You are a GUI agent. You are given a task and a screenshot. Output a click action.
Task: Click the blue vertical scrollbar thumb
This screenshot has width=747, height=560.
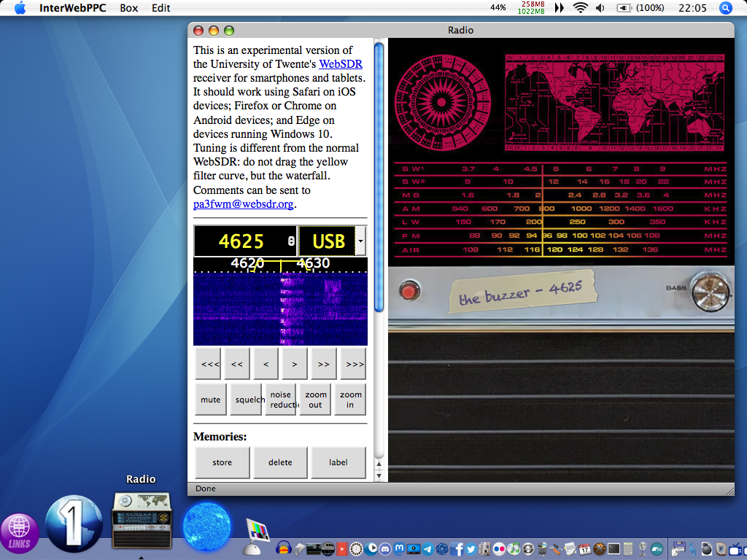tap(379, 178)
